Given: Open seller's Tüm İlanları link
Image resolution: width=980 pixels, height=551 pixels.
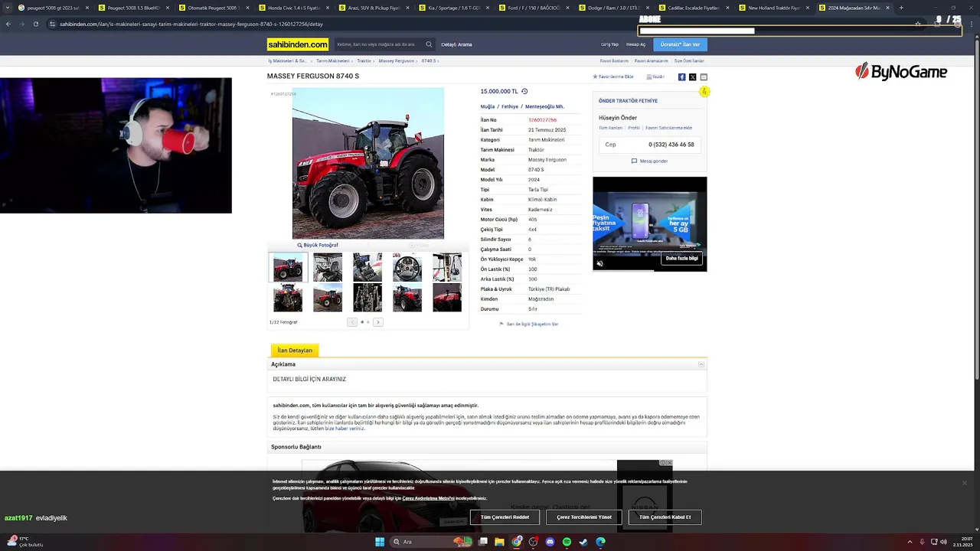Looking at the screenshot, I should click(x=610, y=128).
